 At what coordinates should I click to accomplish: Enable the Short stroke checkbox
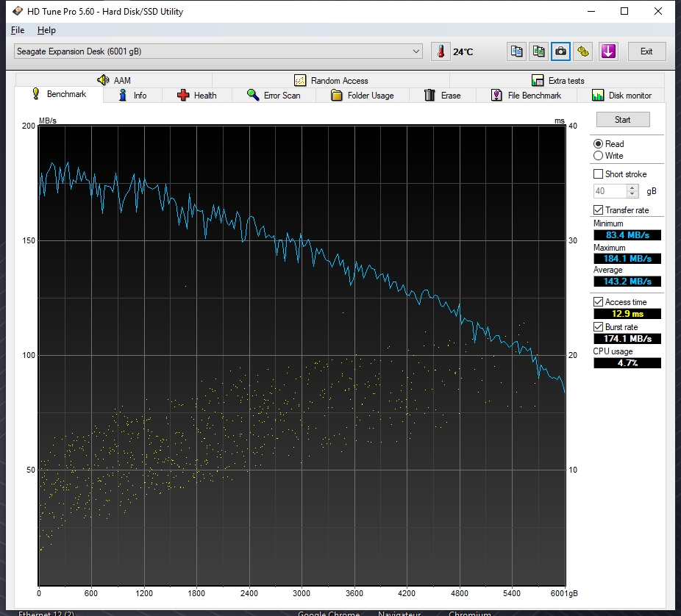(x=598, y=174)
